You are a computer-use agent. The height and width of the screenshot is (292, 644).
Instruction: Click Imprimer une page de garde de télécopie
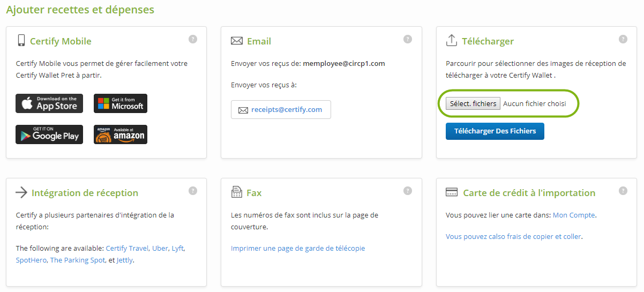(x=298, y=248)
